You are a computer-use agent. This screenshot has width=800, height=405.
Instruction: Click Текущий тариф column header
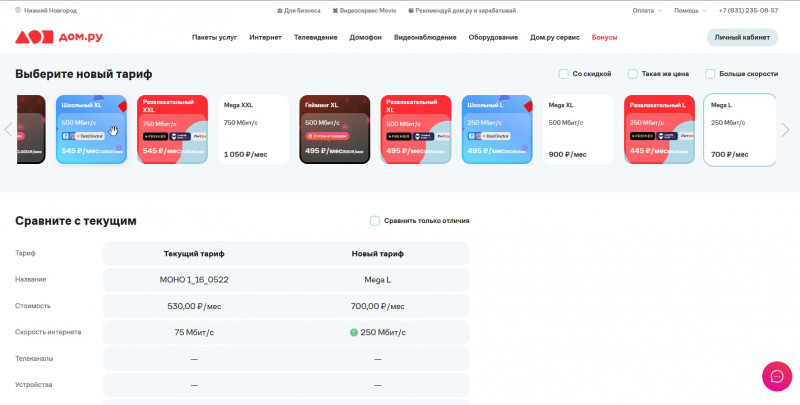pos(194,254)
